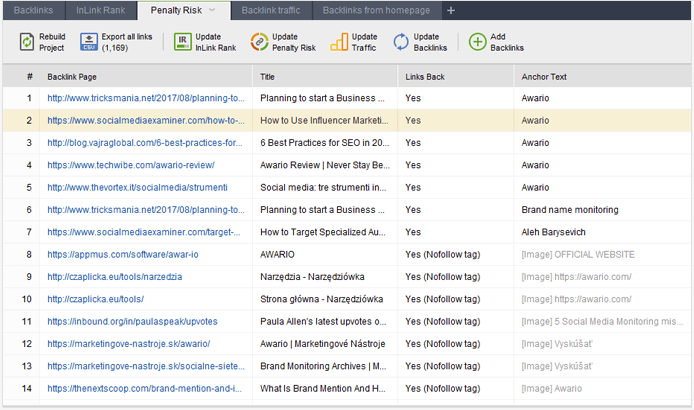Screen dimensions: 694x410
Task: Select title 'Paula Allen's latest upvotes o...'
Action: coord(323,321)
